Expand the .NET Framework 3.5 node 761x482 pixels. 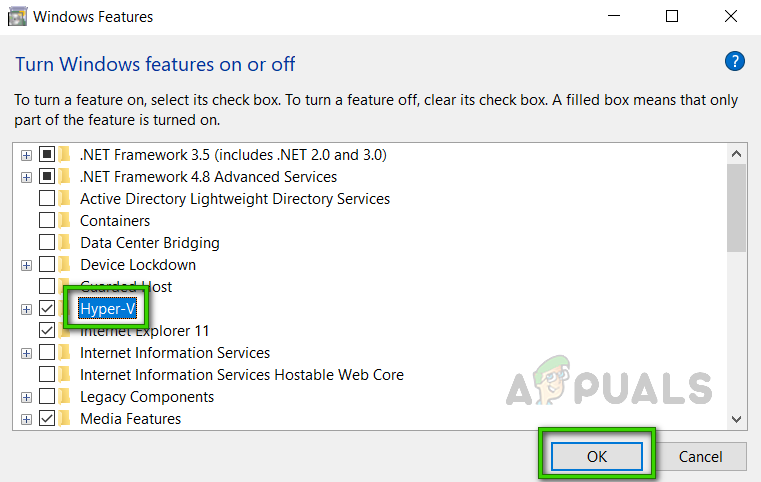pyautogui.click(x=26, y=155)
